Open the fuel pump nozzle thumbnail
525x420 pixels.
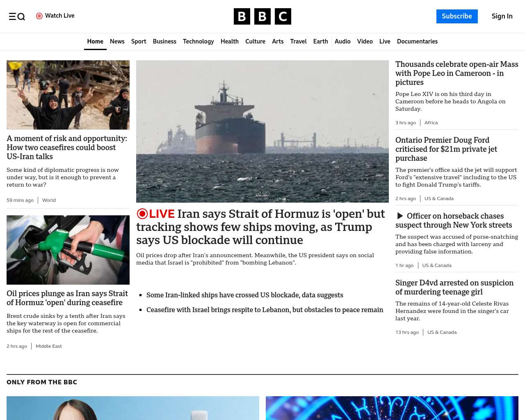[68, 250]
